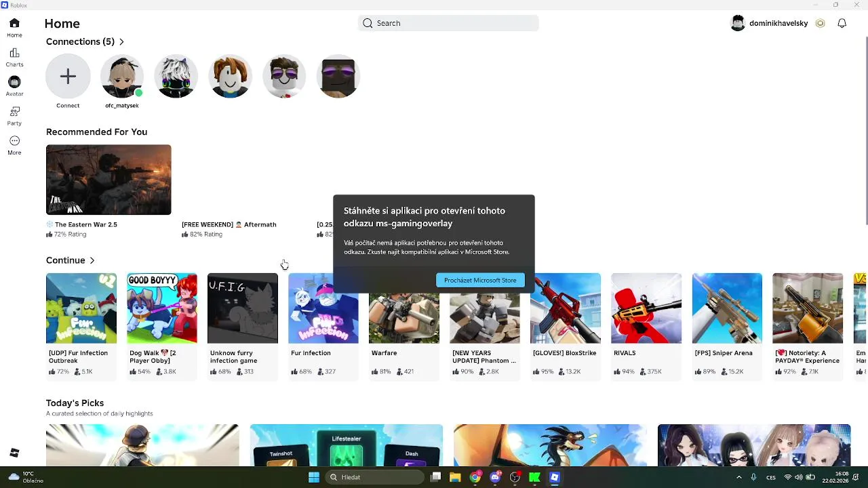The image size is (868, 488).
Task: Open the notifications bell
Action: pos(842,23)
